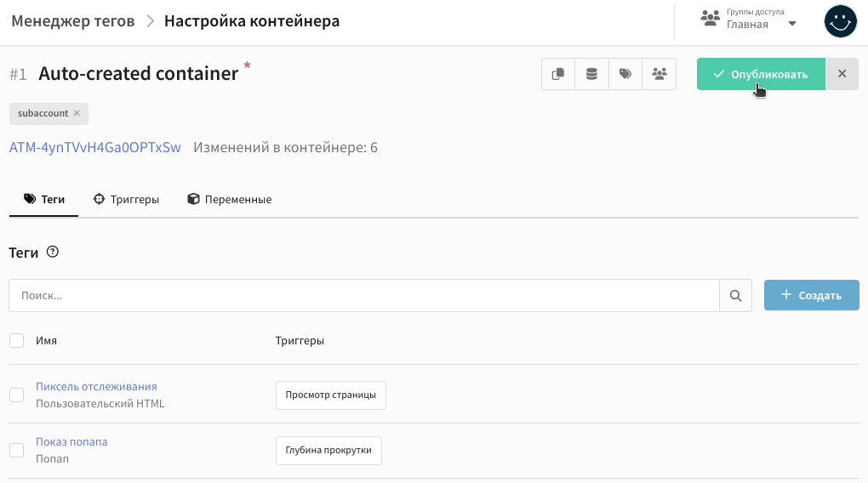The image size is (868, 483).
Task: Toggle the select-all checkbox by Имя
Action: 17,340
